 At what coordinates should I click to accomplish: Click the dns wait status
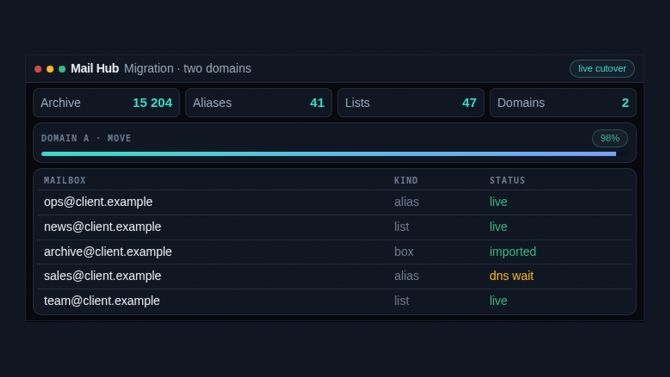pyautogui.click(x=511, y=276)
